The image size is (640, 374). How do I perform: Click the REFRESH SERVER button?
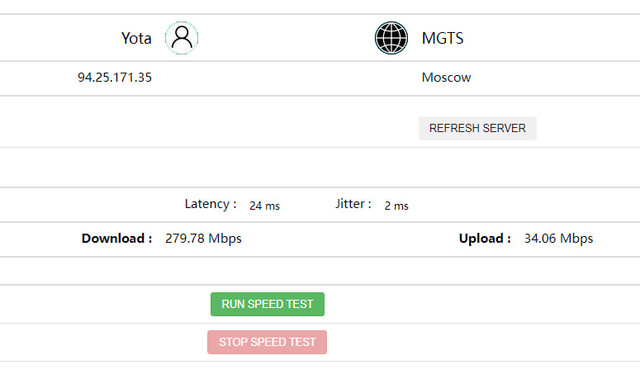pos(478,128)
